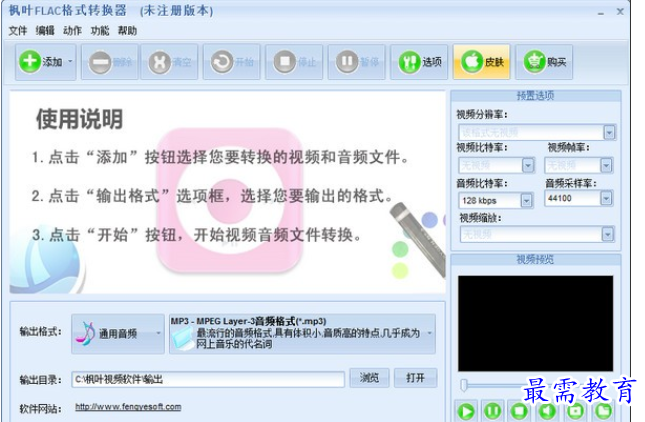645x422 pixels.
Task: Click the Skin (皮肤) toolbar button
Action: pos(482,62)
